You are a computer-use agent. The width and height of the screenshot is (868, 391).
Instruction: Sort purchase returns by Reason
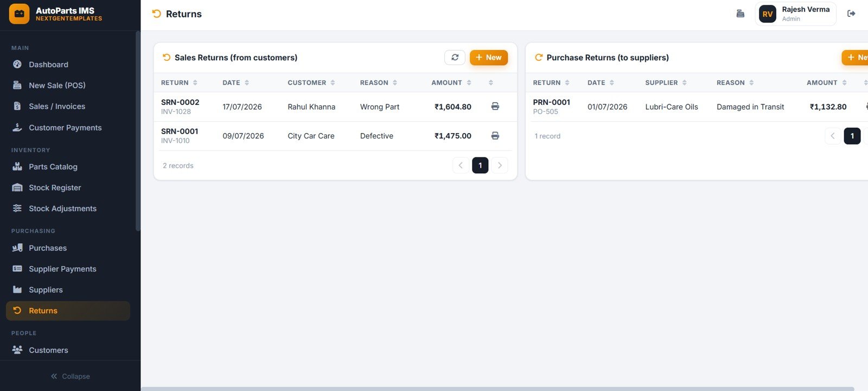[735, 83]
